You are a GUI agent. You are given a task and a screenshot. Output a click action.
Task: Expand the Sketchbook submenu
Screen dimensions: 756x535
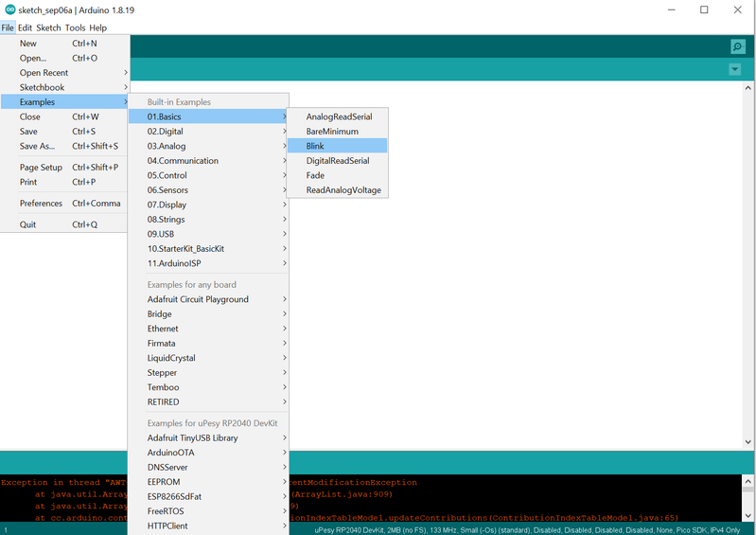coord(64,87)
